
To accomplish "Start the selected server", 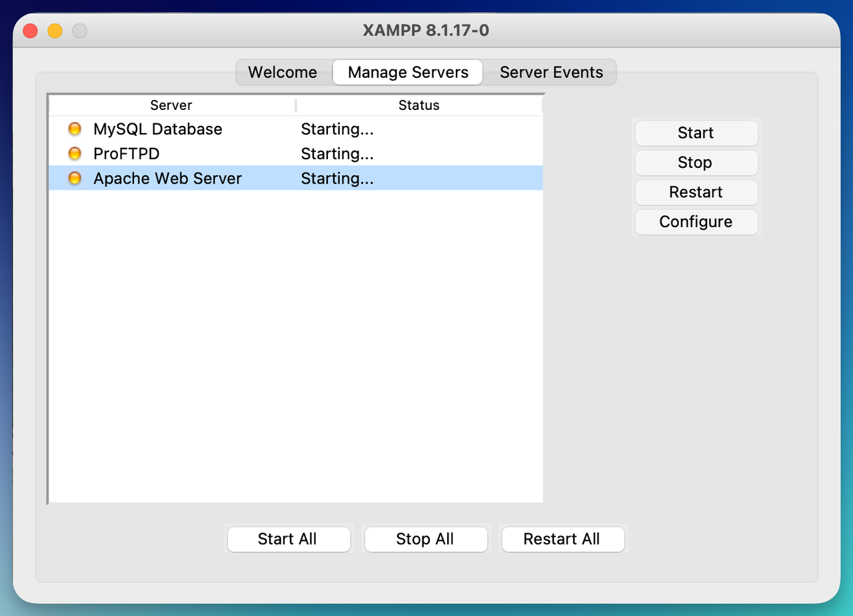I will coord(696,133).
